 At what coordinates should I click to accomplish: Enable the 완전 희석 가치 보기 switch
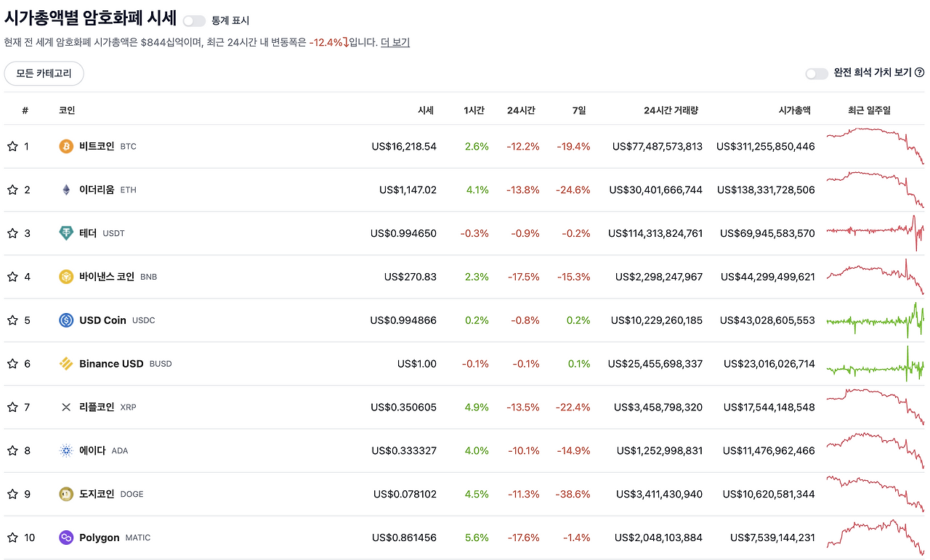pos(817,73)
